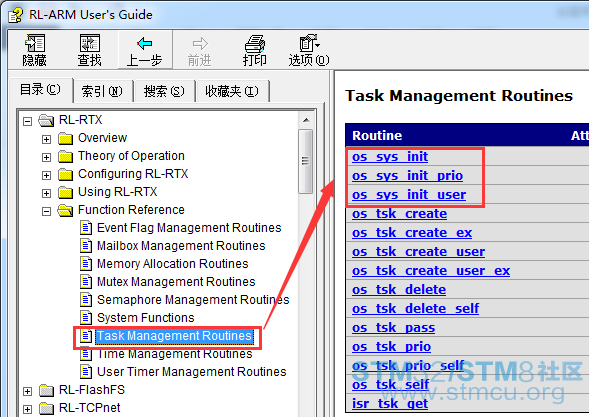Expand the Configuring RL-RTX node
Viewport: 589px width, 417px height.
[x=46, y=175]
